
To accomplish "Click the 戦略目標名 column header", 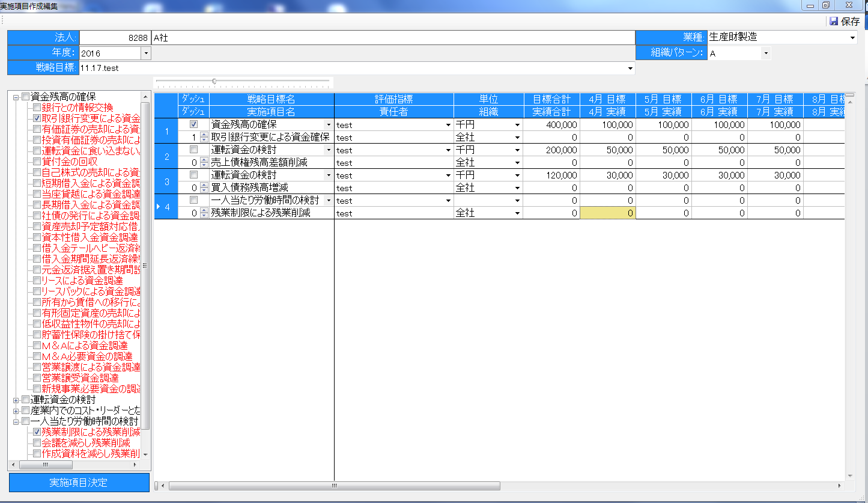I will pos(272,99).
